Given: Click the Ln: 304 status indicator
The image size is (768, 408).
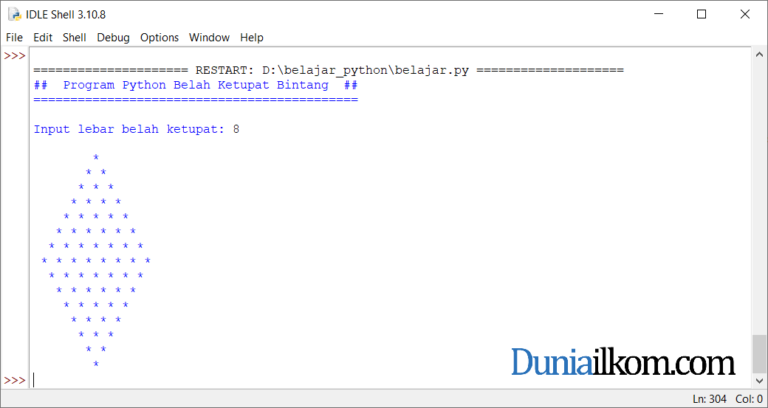Looking at the screenshot, I should 710,399.
